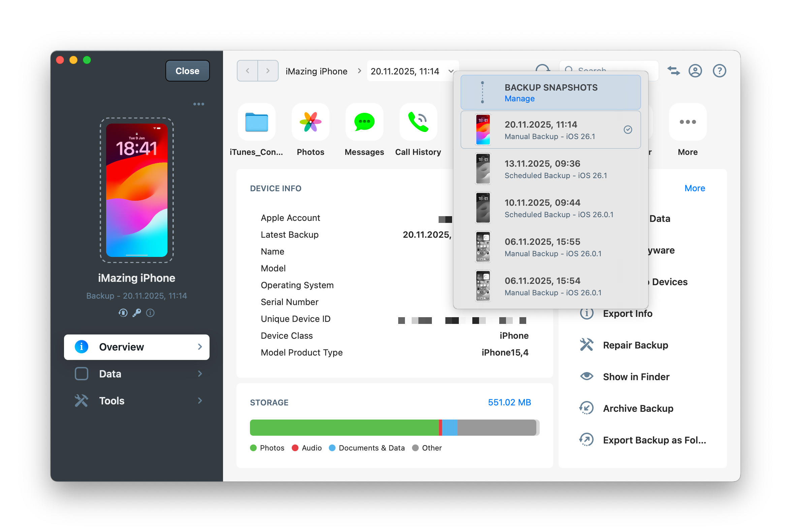Toggle the backup encryption key icon
This screenshot has height=532, width=791.
click(x=137, y=312)
